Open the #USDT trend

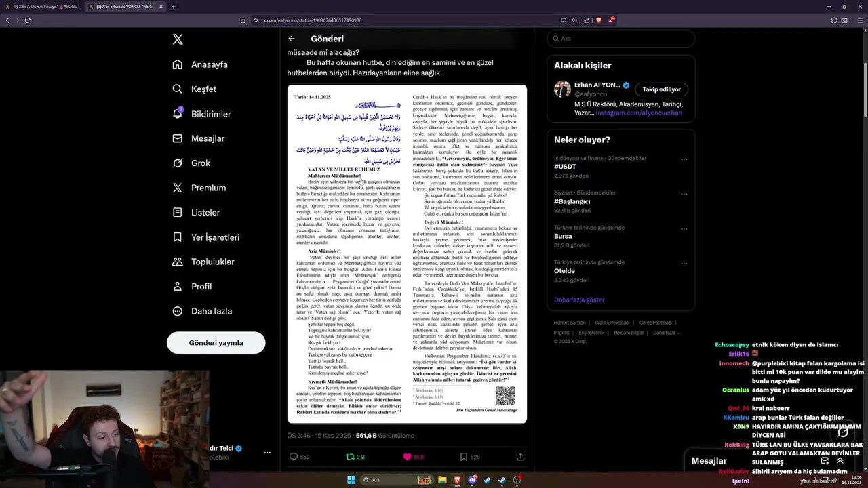pyautogui.click(x=565, y=167)
